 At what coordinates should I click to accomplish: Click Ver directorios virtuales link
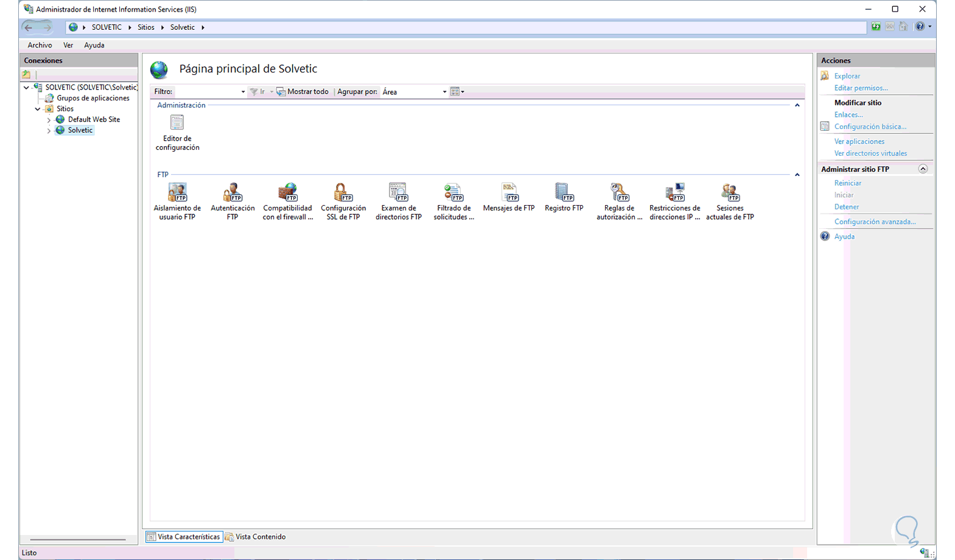click(870, 153)
